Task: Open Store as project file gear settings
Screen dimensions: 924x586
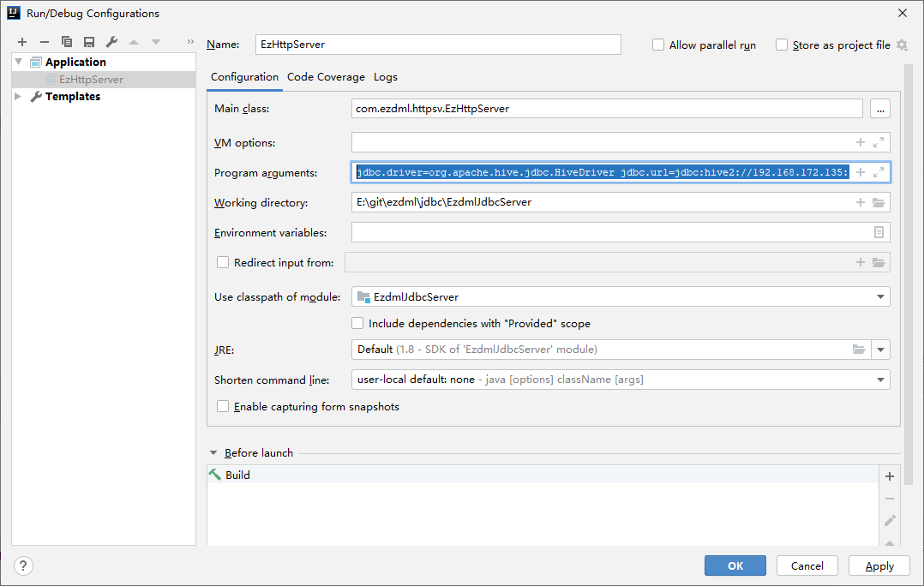Action: tap(903, 45)
